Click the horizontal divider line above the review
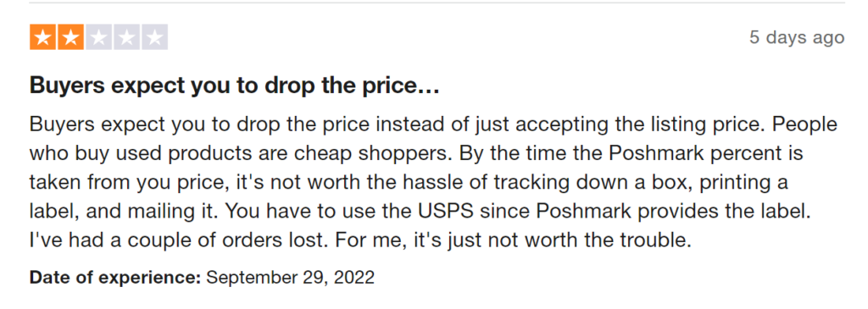Image resolution: width=868 pixels, height=309 pixels. click(437, 3)
